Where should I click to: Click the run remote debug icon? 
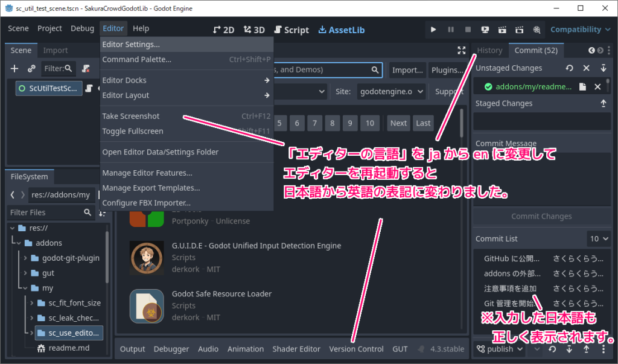[485, 30]
